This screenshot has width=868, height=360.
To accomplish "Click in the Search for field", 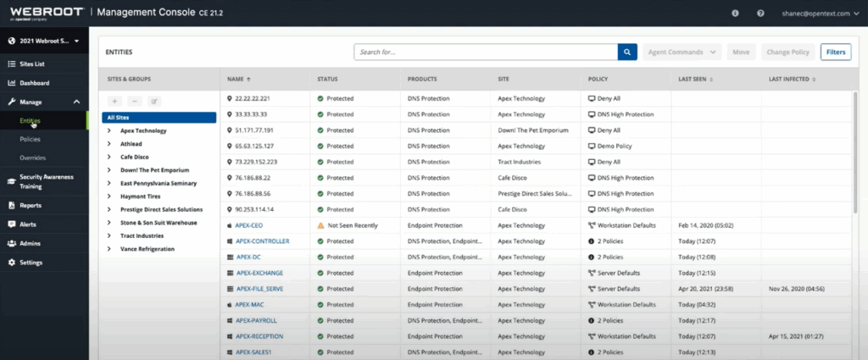I will click(486, 52).
